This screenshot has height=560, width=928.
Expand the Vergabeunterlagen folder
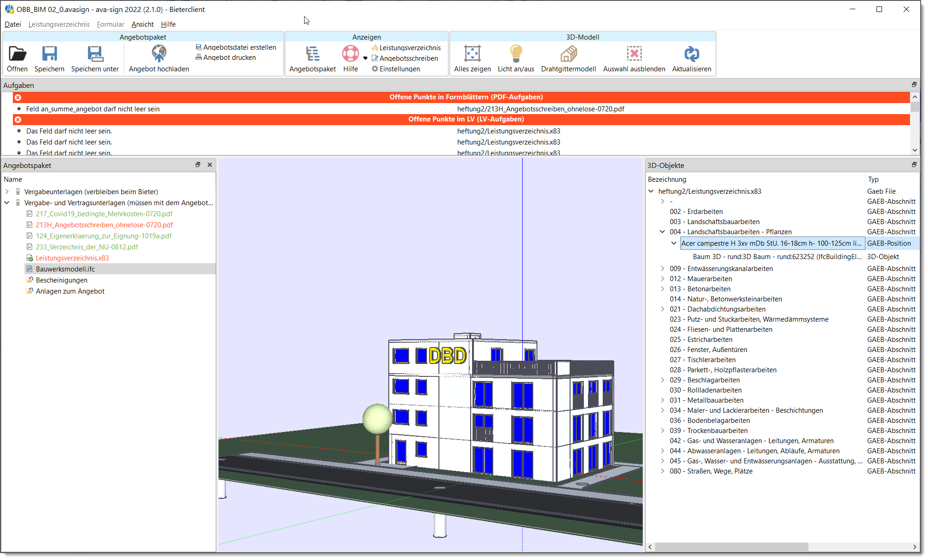tap(7, 192)
